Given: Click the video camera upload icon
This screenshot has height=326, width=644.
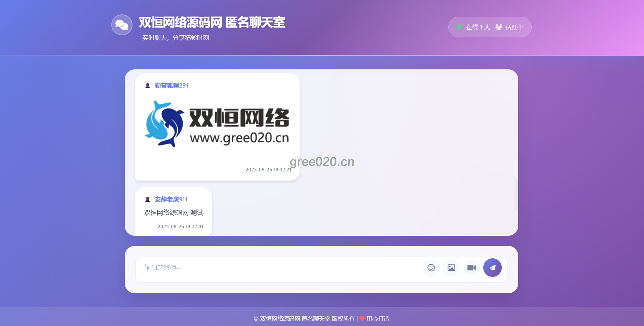Looking at the screenshot, I should [471, 268].
